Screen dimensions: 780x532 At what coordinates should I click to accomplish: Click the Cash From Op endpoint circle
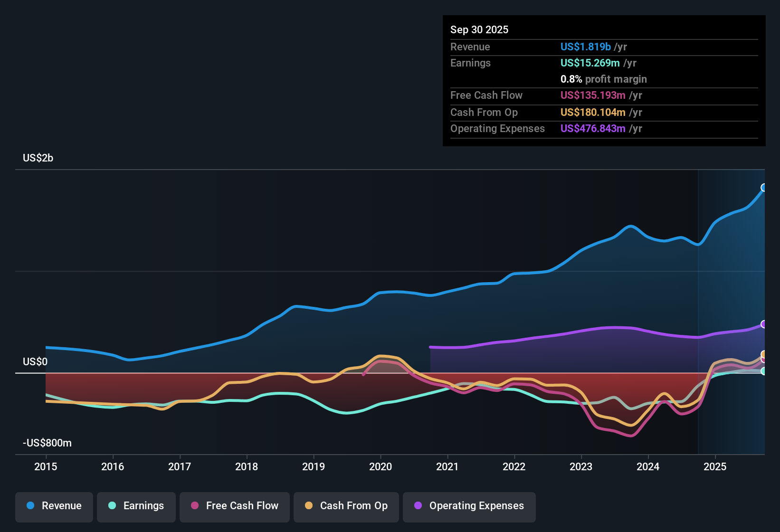pyautogui.click(x=764, y=355)
